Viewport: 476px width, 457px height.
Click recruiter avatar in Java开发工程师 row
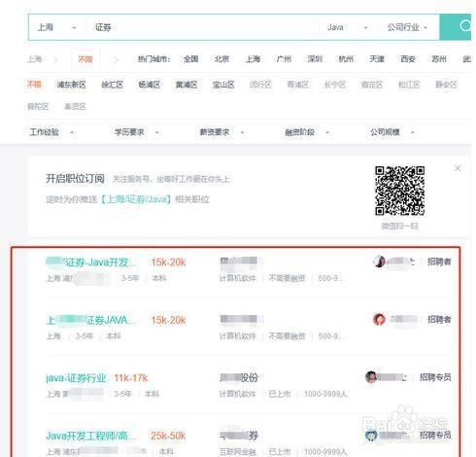(x=371, y=435)
